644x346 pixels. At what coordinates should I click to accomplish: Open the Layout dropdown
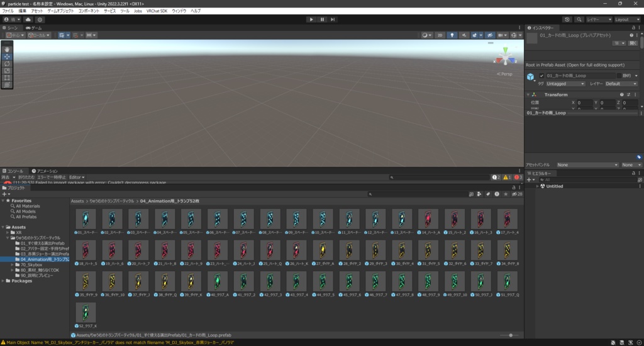[x=627, y=20]
